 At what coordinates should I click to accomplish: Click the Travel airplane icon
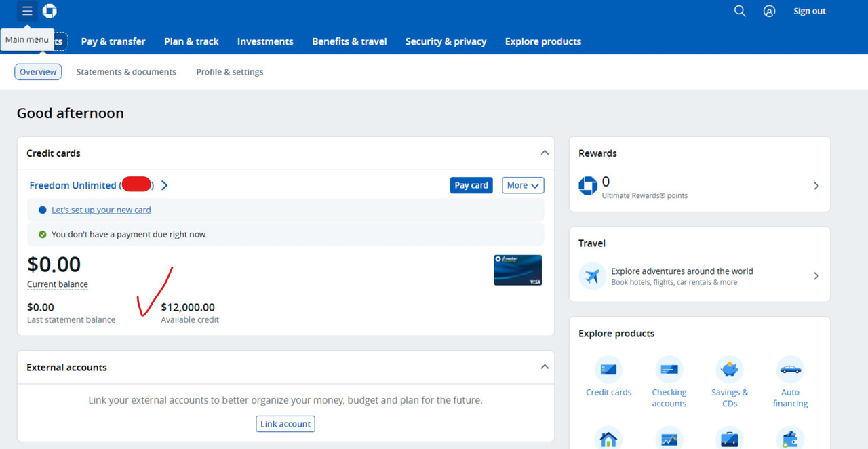coord(593,276)
